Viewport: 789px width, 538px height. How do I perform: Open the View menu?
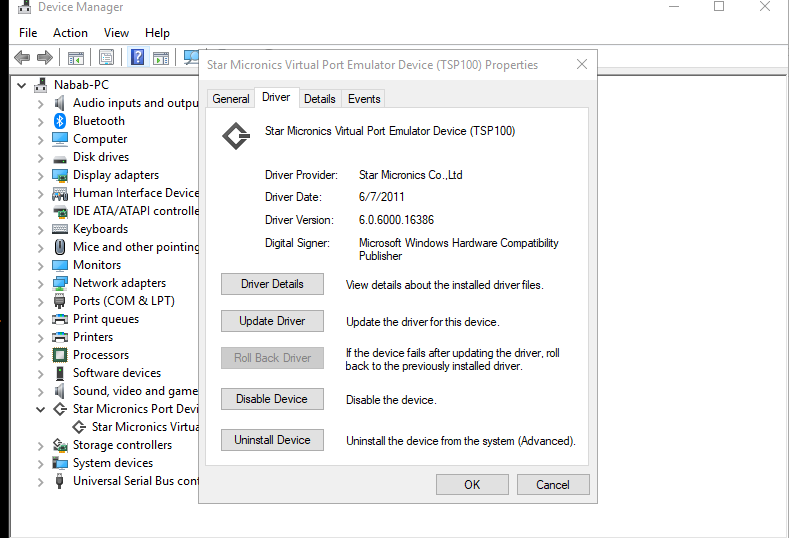click(x=116, y=33)
